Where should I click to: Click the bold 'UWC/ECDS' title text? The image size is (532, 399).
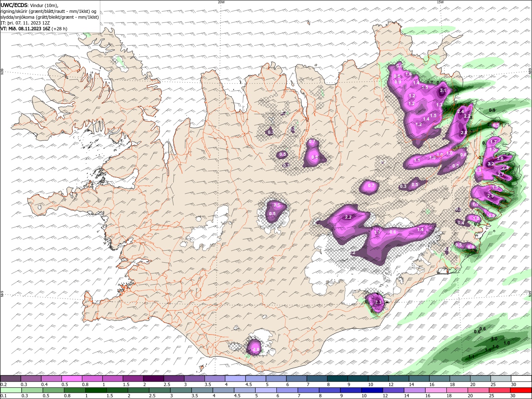coord(14,5)
